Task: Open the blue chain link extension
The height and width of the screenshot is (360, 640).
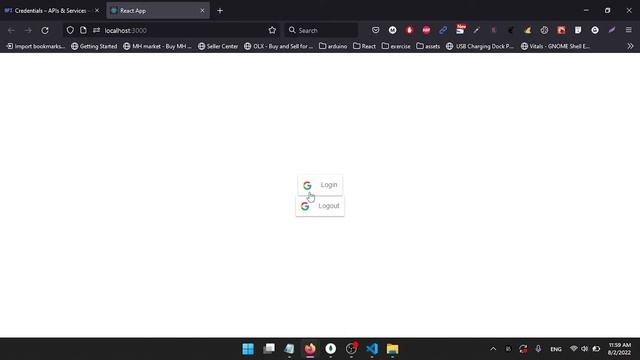Action: 443,30
